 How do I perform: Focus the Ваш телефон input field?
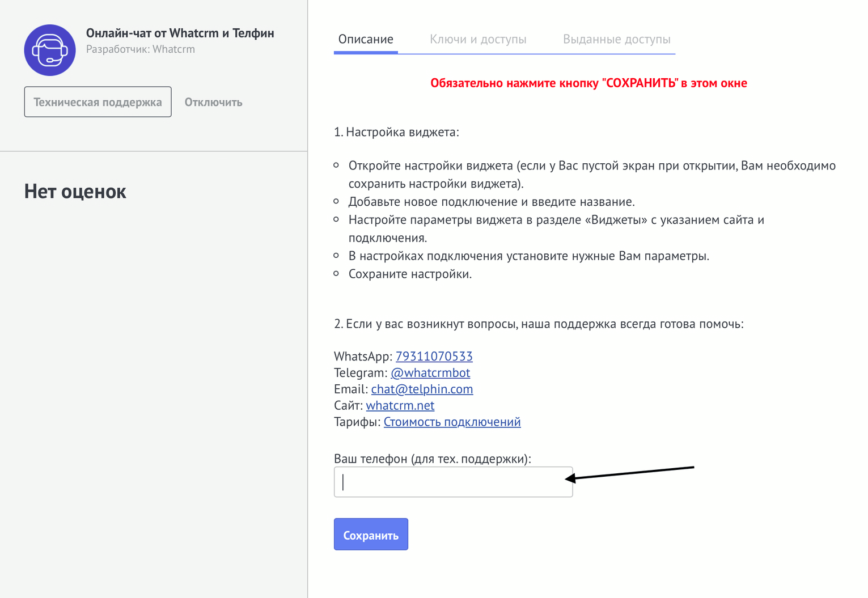[453, 482]
